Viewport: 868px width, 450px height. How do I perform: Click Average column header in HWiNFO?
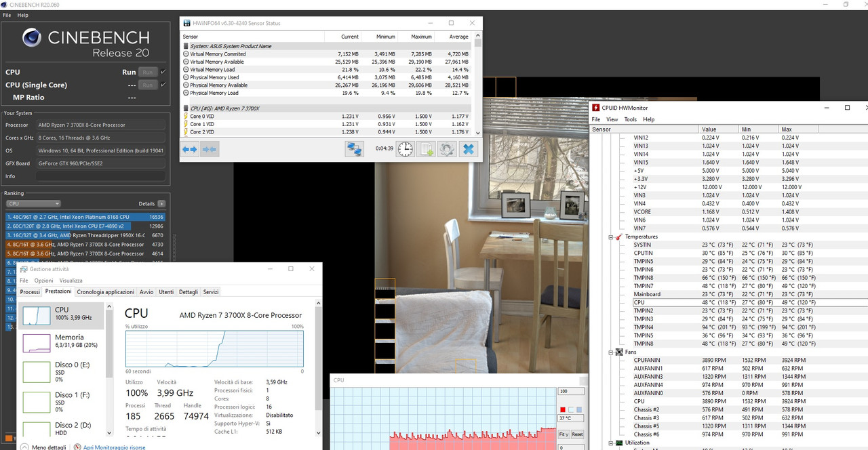tap(458, 37)
